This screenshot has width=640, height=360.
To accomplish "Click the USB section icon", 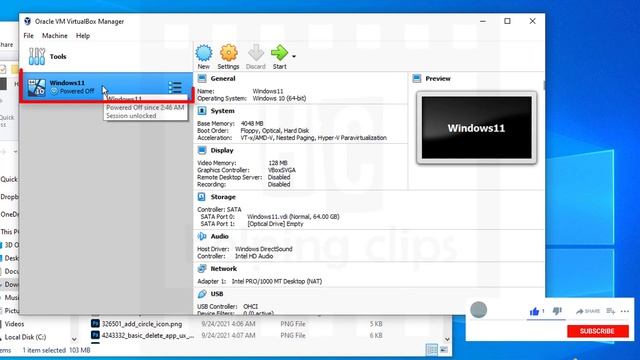I will (x=202, y=294).
